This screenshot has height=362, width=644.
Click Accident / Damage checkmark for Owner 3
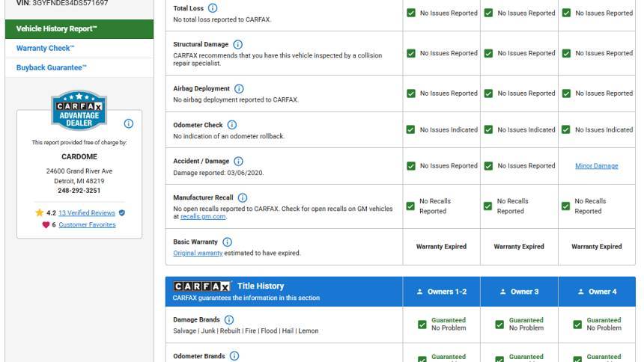(x=488, y=166)
